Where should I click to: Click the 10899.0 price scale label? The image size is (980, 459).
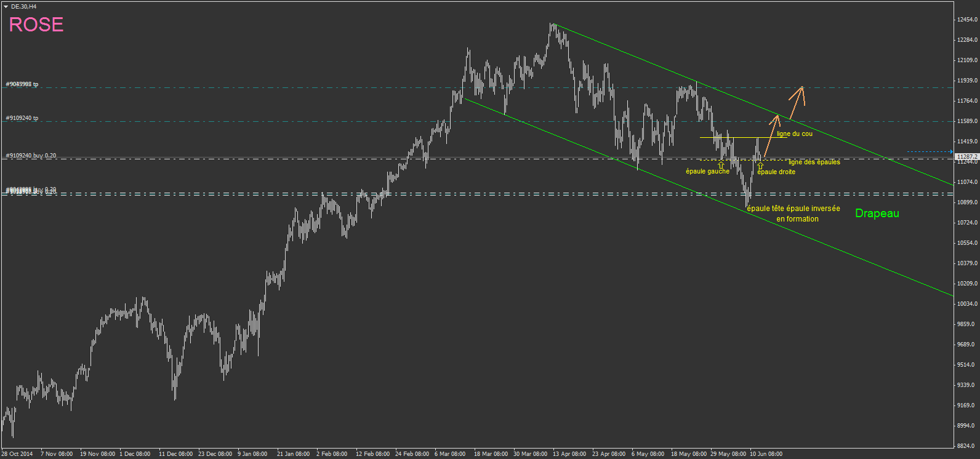tap(967, 202)
